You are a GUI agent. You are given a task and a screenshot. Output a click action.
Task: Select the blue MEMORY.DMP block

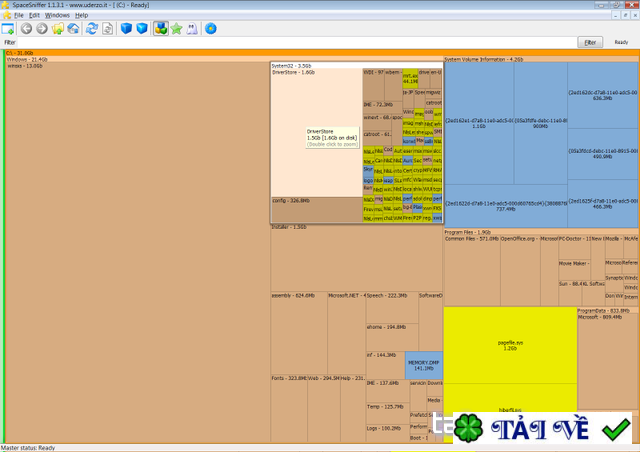click(424, 365)
